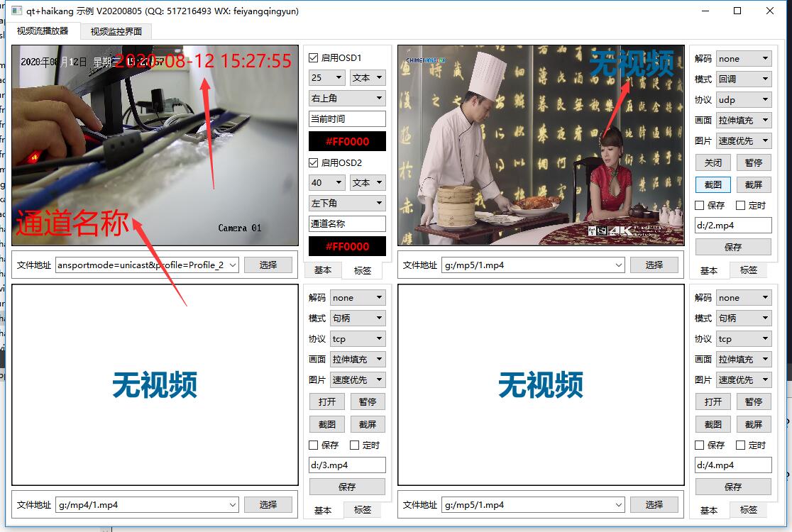Open the OSD1 font size 25 dropdown
The width and height of the screenshot is (792, 532).
(326, 77)
